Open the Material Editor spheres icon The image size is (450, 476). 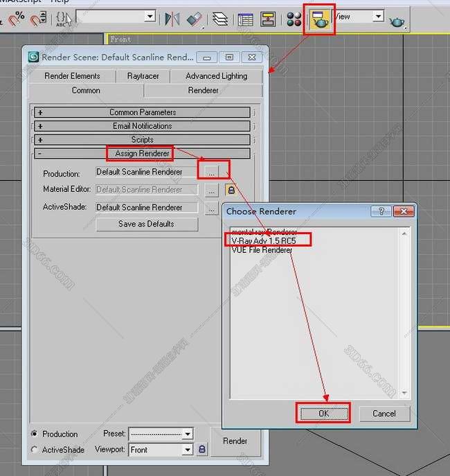click(x=294, y=19)
